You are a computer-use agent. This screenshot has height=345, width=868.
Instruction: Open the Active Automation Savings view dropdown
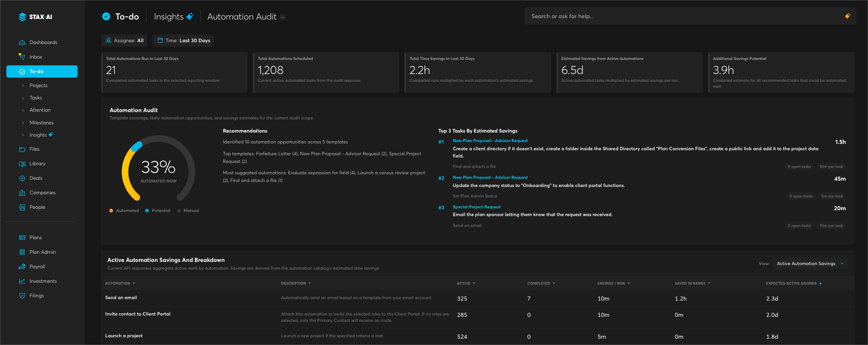pyautogui.click(x=810, y=263)
